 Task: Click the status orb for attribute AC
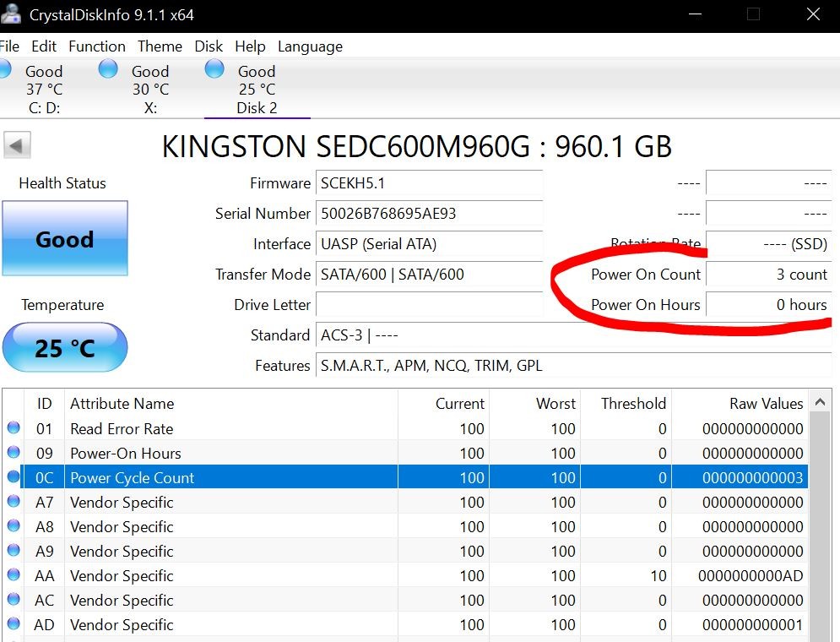14,600
